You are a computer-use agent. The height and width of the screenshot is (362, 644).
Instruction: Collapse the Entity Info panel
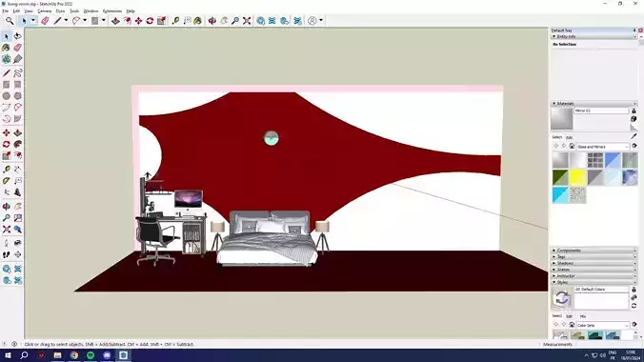pos(594,36)
